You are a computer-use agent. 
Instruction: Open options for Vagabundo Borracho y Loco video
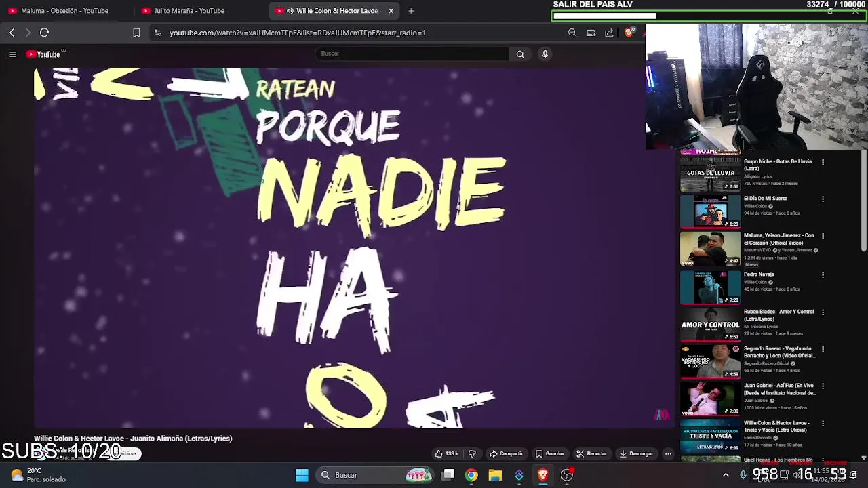click(x=823, y=350)
